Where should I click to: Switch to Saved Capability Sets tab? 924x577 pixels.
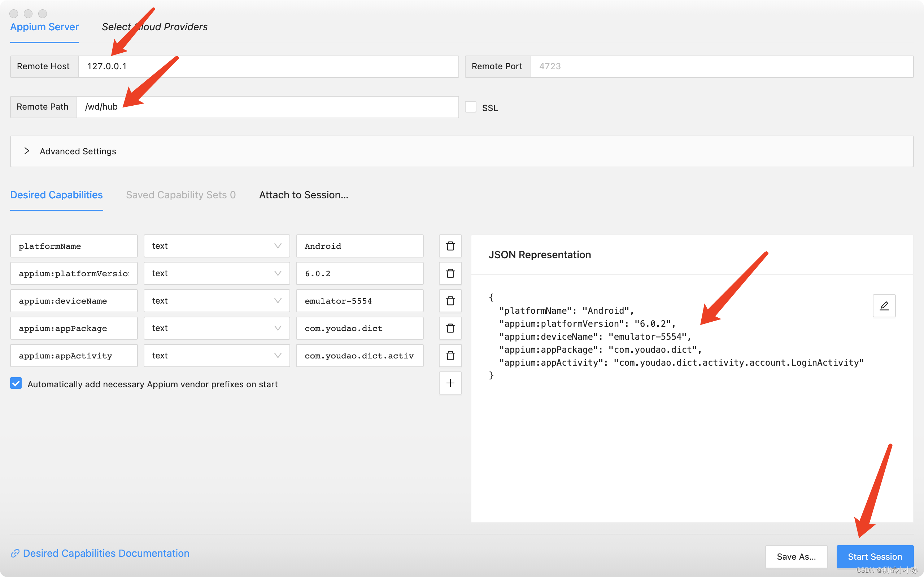pos(180,195)
